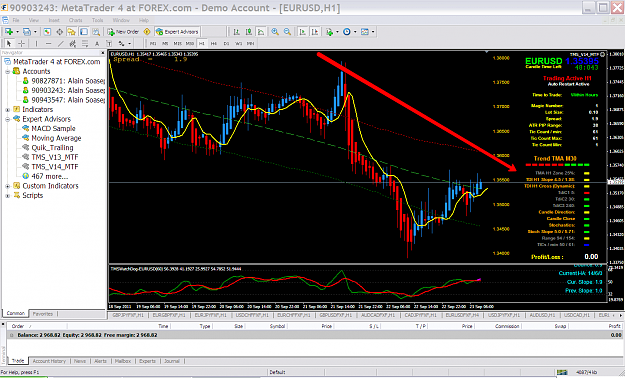
Task: Select the Crosshair tool
Action: [22, 43]
